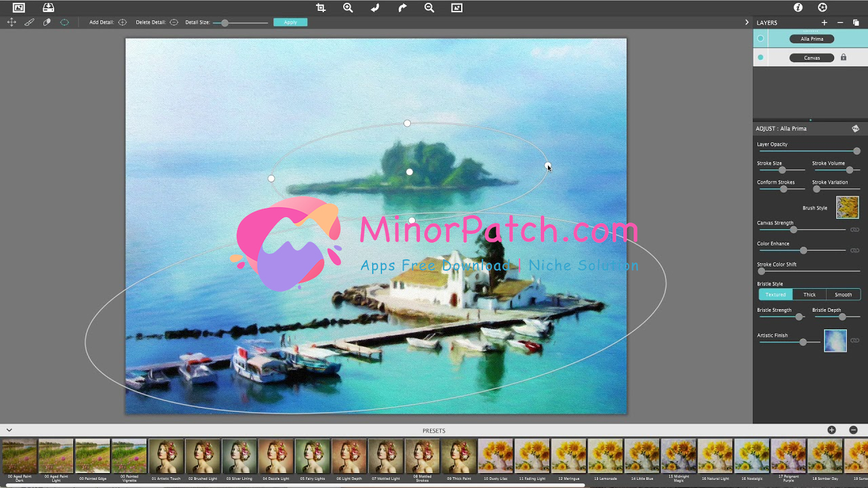Undo the last action
The height and width of the screenshot is (488, 868).
coord(375,7)
